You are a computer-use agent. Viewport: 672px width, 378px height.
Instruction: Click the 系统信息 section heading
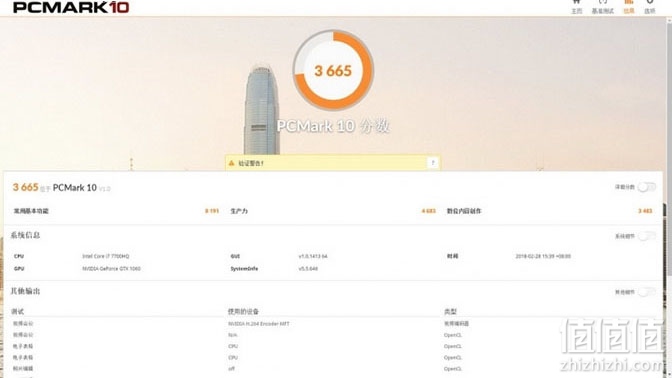25,235
